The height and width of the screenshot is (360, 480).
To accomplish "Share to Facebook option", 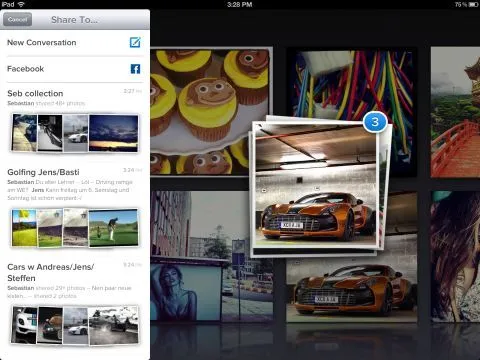I will point(75,69).
